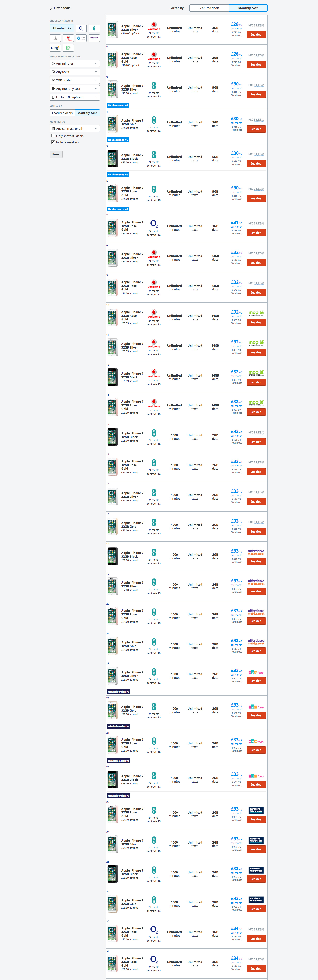
Task: Click the first iPhone 7 Silver thumbnail
Action: tap(112, 30)
